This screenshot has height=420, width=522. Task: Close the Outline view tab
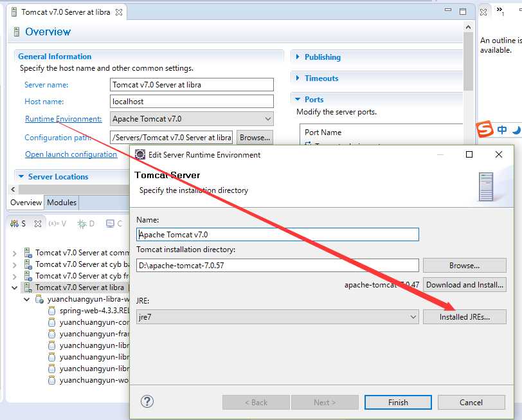pyautogui.click(x=483, y=12)
